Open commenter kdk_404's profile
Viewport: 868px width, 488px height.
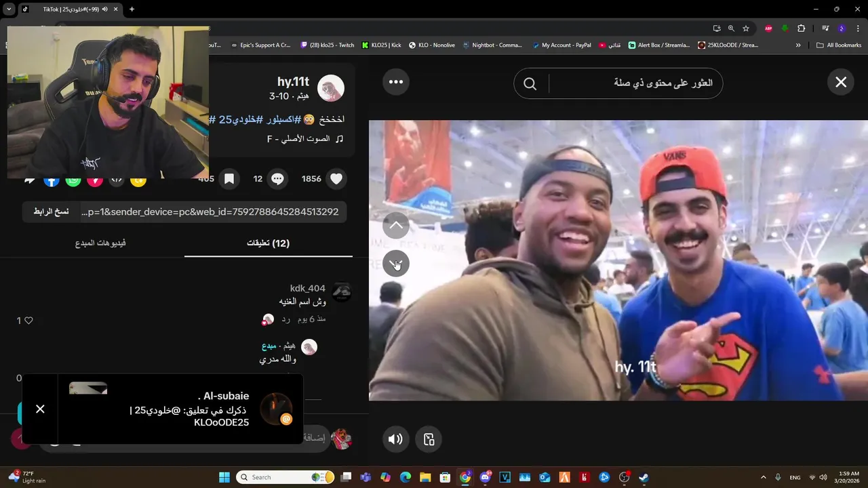pos(307,288)
